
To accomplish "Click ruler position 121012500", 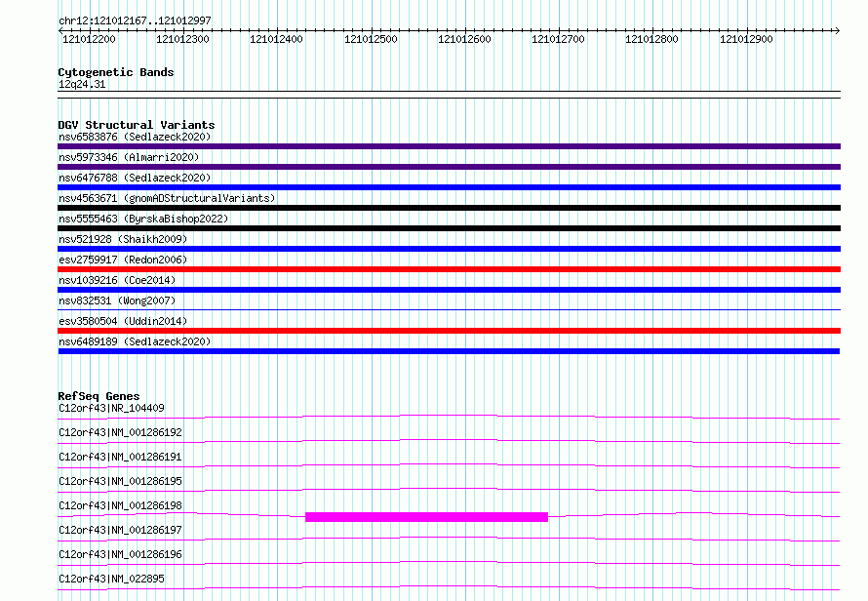I will tap(371, 39).
